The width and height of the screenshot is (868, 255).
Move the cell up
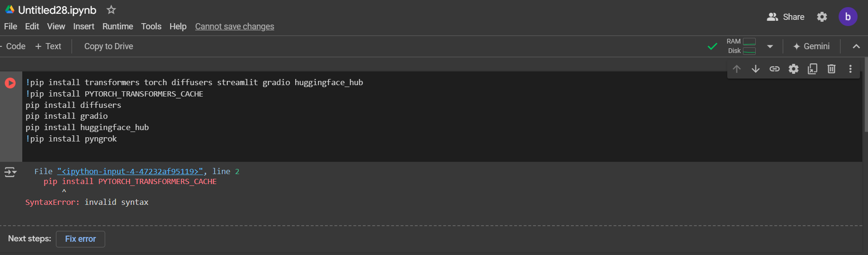[x=737, y=69]
